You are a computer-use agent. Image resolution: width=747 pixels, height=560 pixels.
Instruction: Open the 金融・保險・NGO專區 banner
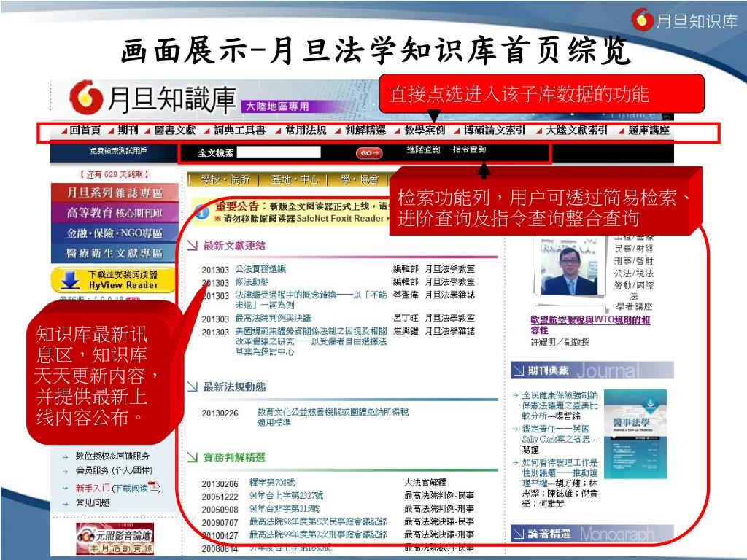click(115, 233)
